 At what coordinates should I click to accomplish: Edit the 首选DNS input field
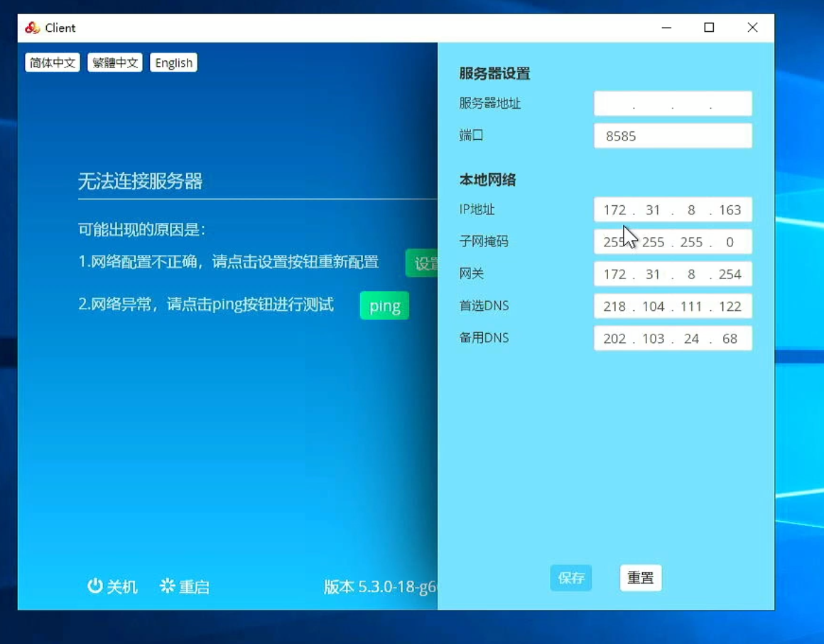pyautogui.click(x=673, y=306)
